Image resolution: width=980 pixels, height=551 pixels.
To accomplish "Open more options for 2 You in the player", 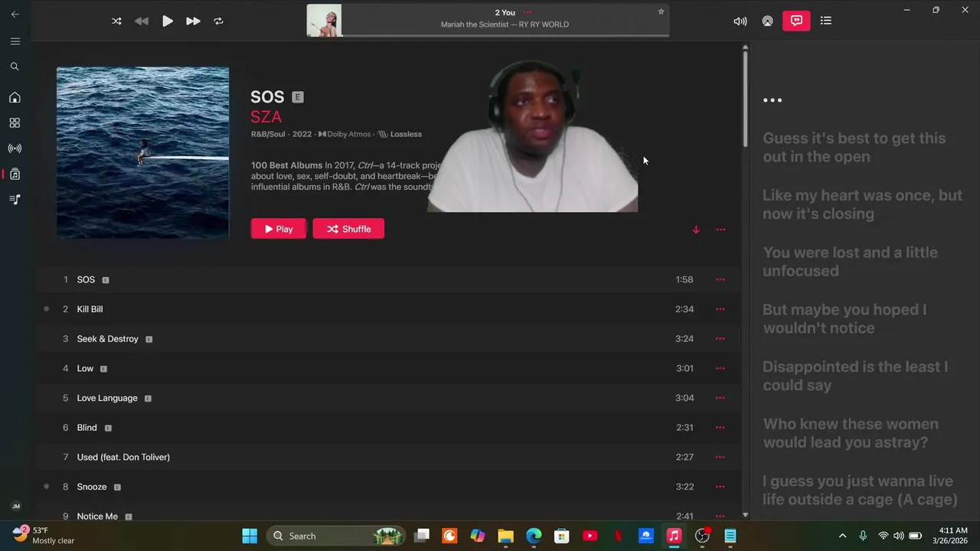I will pyautogui.click(x=528, y=12).
